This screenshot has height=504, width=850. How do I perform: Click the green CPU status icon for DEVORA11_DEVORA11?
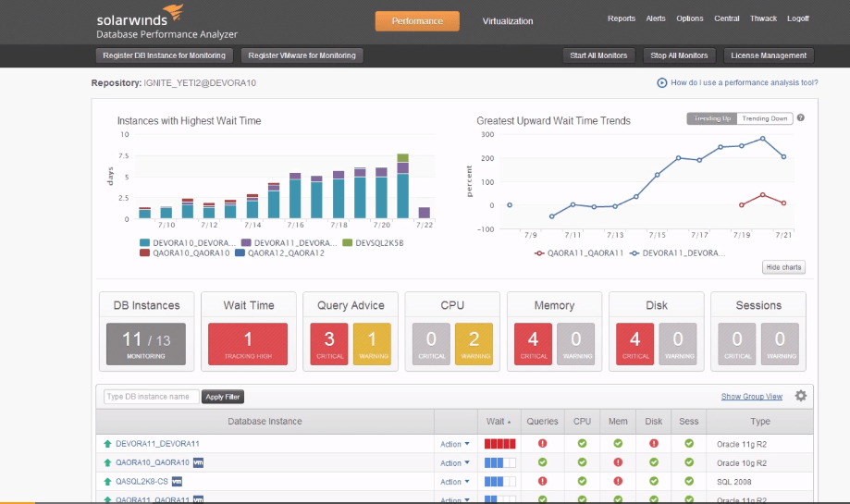pyautogui.click(x=582, y=443)
